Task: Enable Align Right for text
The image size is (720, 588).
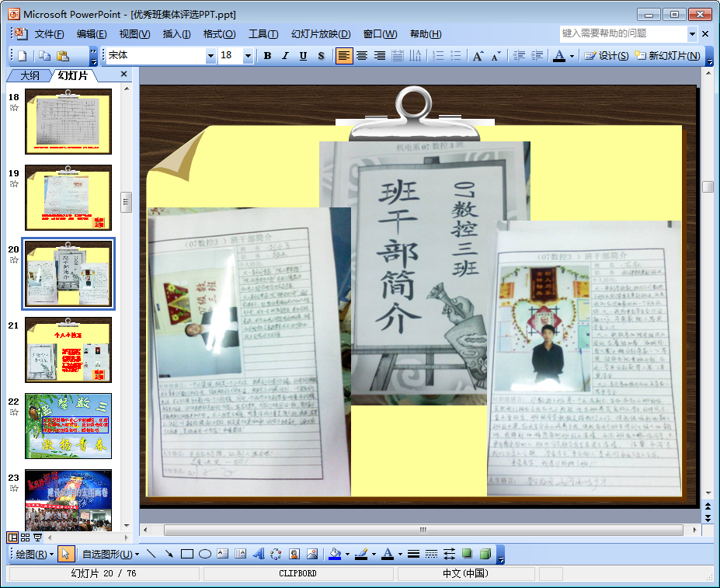Action: click(x=380, y=56)
